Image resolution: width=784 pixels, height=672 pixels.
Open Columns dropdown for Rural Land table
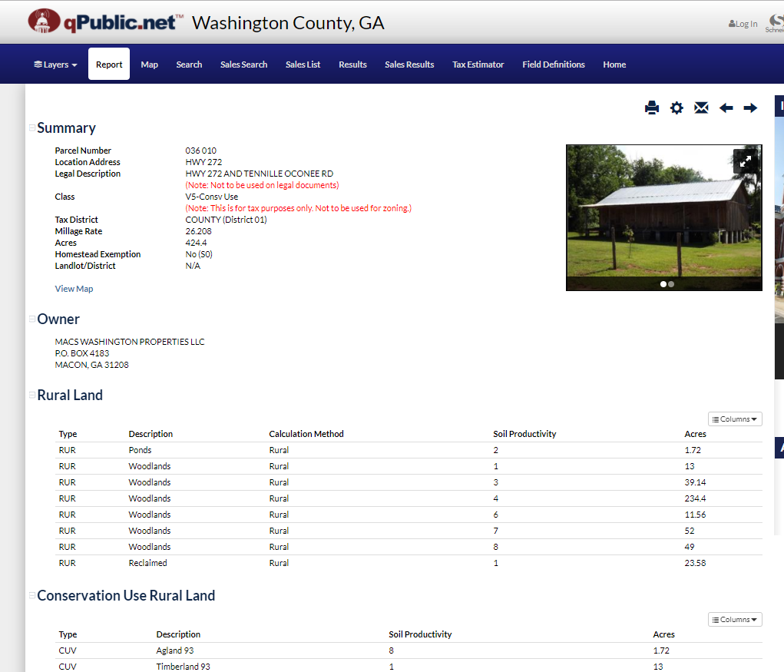[735, 419]
